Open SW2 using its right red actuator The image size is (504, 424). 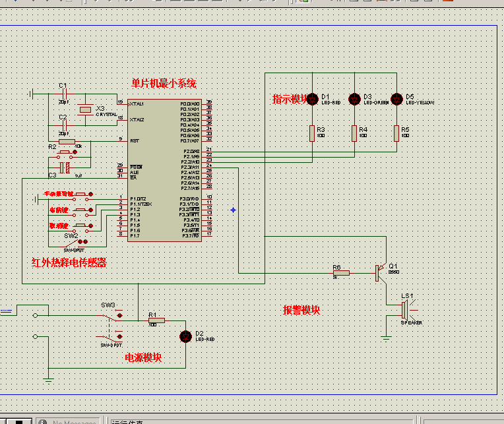point(86,241)
